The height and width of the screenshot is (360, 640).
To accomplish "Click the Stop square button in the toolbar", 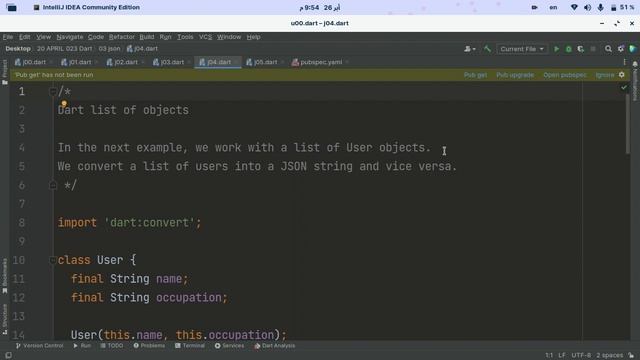I will (593, 49).
